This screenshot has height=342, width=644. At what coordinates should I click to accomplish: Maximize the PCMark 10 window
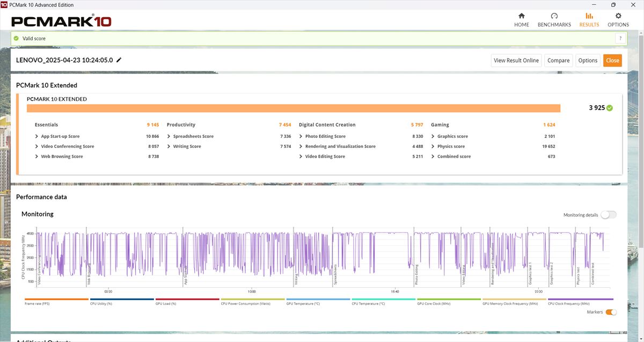613,5
